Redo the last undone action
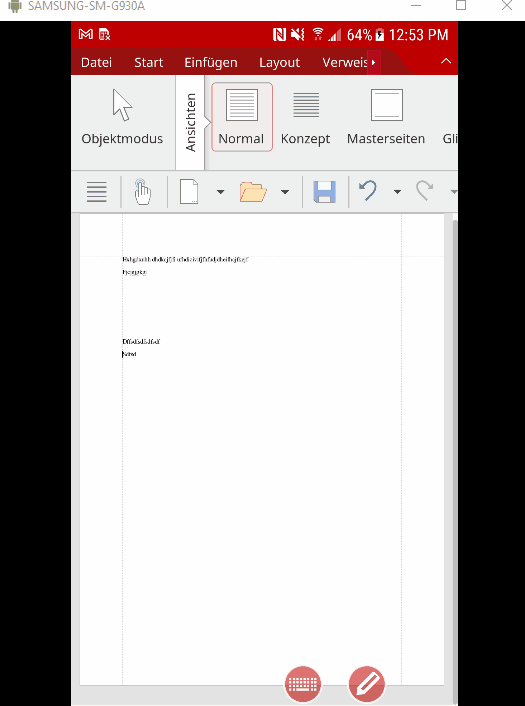 click(424, 191)
